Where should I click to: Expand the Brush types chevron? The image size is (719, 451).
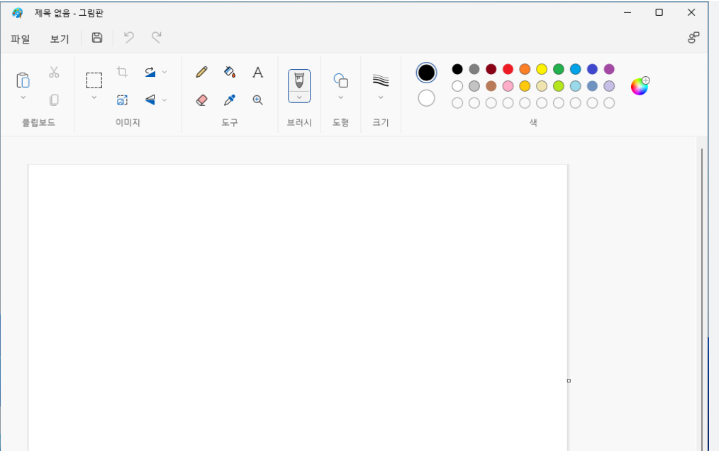[299, 97]
